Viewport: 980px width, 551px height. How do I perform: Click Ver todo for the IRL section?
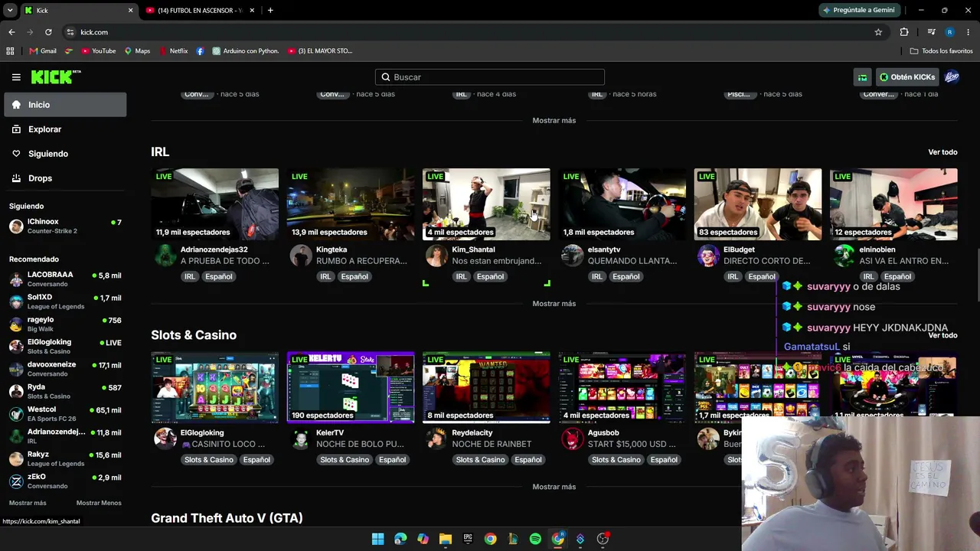942,152
